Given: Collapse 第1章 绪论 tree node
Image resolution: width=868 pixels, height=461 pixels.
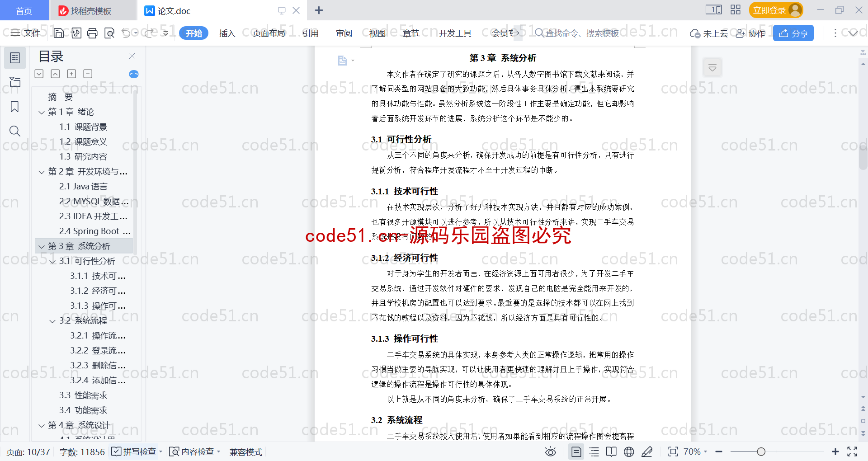Looking at the screenshot, I should (42, 112).
